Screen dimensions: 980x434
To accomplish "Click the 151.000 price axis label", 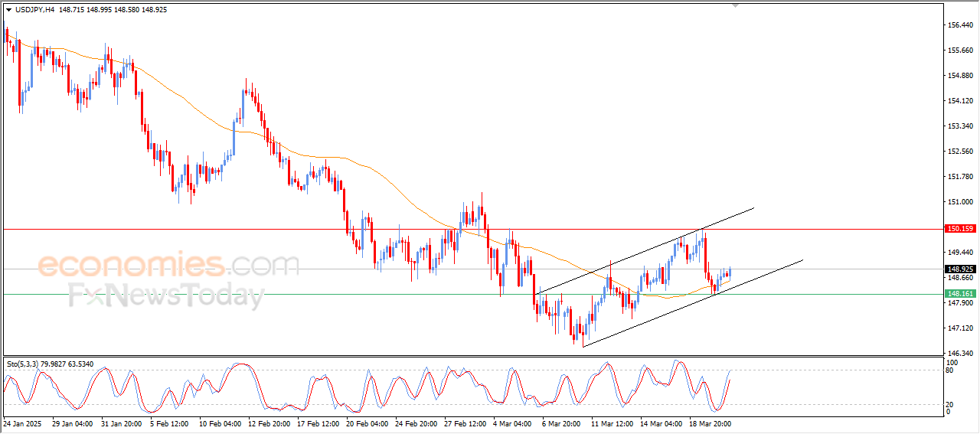I will point(960,202).
